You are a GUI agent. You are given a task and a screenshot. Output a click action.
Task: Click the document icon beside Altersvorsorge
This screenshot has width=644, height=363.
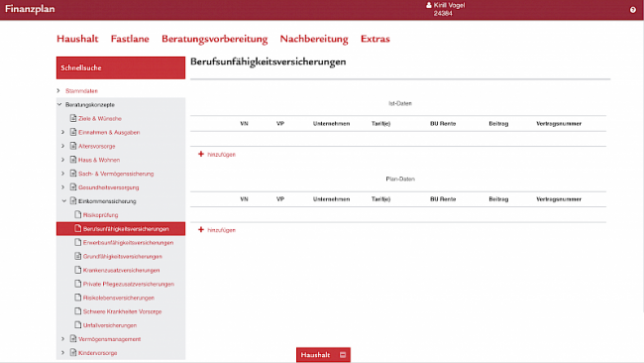[x=73, y=146]
